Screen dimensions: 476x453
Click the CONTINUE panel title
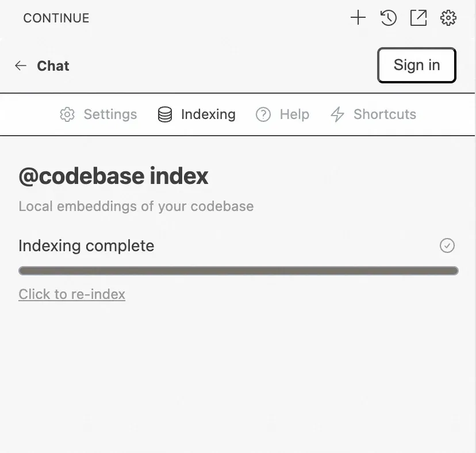(x=56, y=18)
